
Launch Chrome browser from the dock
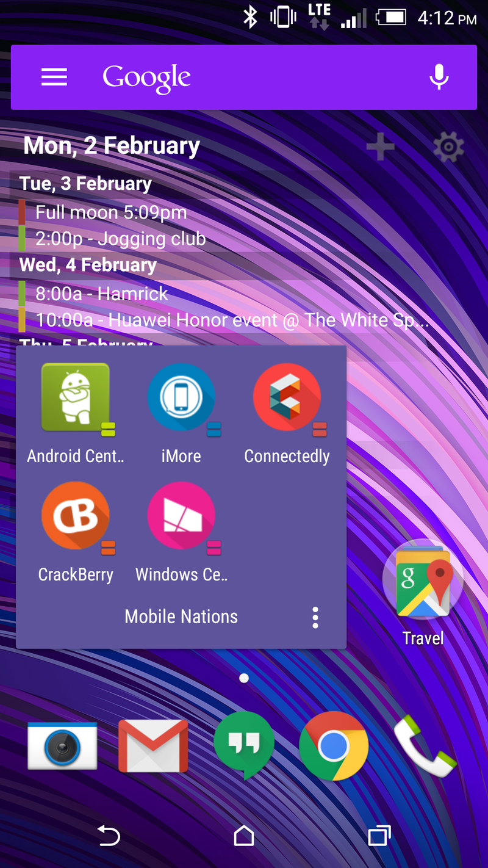click(x=334, y=745)
